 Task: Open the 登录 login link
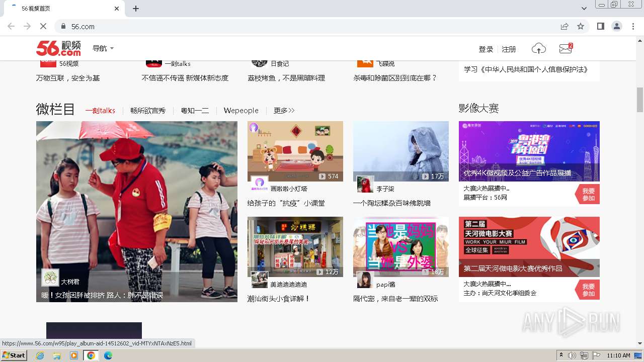(486, 49)
